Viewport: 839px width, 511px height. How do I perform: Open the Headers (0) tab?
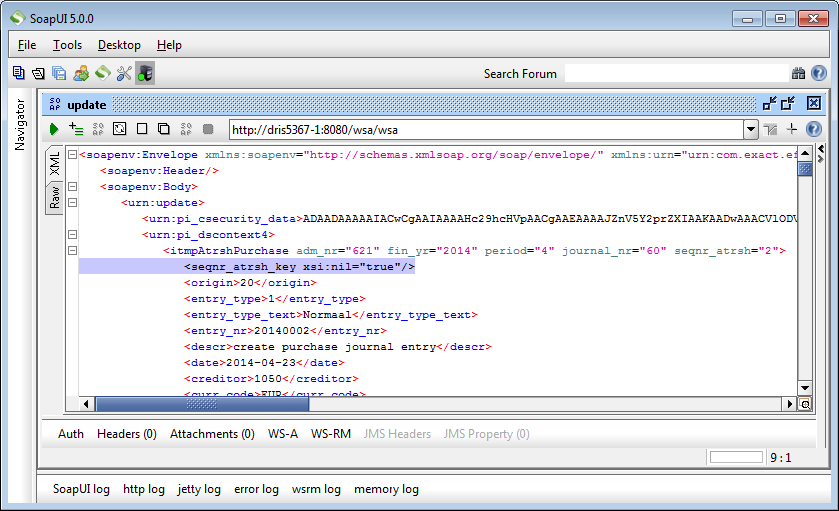pyautogui.click(x=127, y=434)
